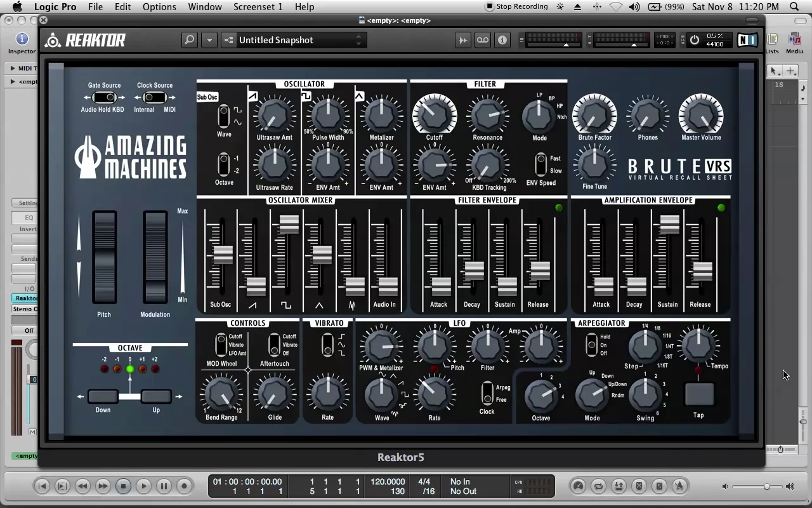Expand the MIDI Thru disclosure triangle
Screen dimensions: 812x508
tap(13, 68)
